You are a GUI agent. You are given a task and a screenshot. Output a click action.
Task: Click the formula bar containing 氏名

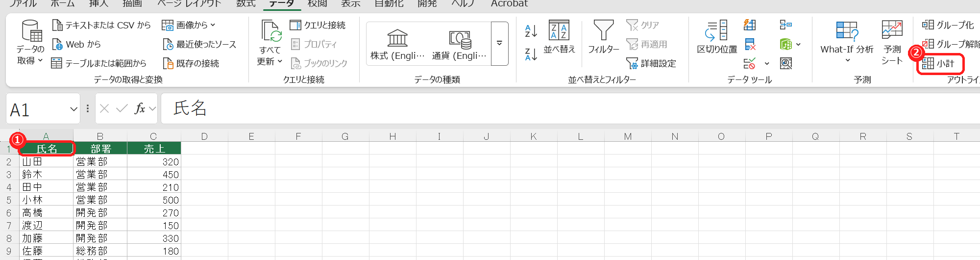pos(570,108)
